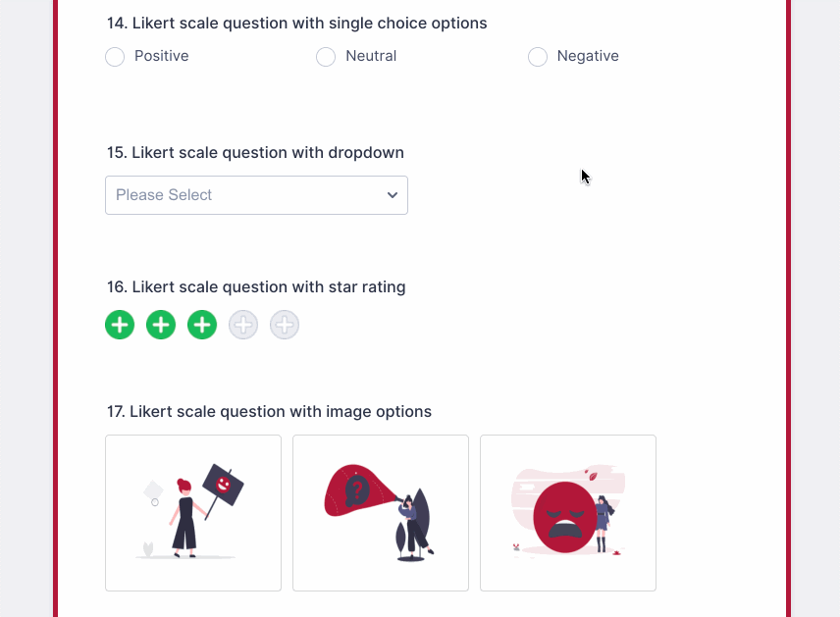Choose the third green plus rating icon

[202, 325]
